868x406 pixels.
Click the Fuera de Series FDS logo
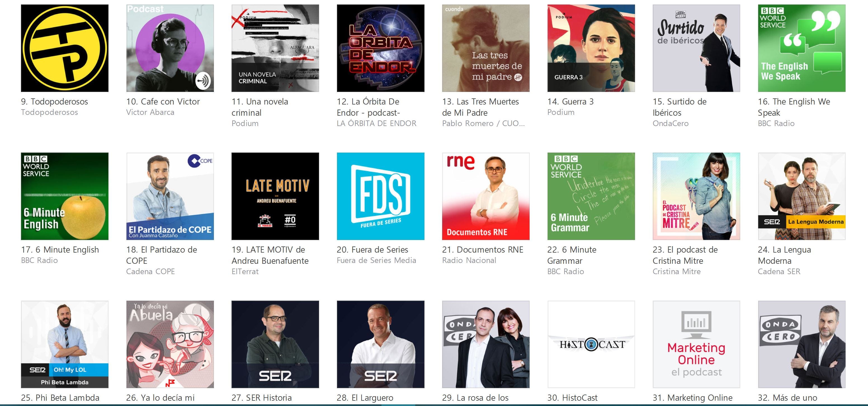380,196
